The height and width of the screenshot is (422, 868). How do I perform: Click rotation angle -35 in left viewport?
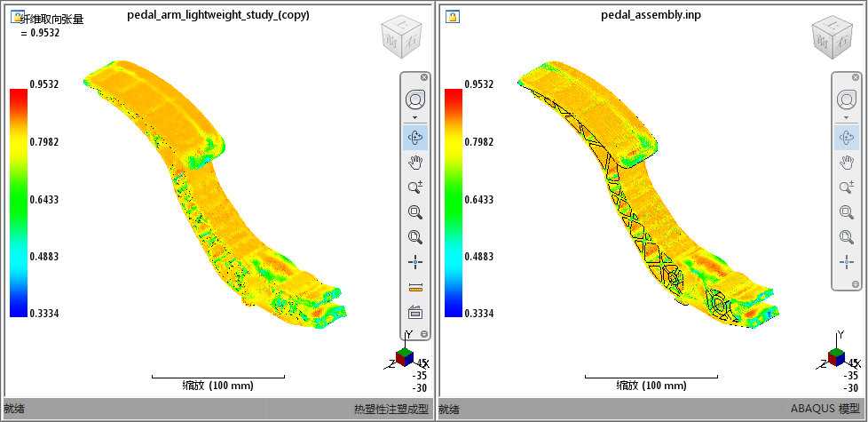pyautogui.click(x=420, y=376)
